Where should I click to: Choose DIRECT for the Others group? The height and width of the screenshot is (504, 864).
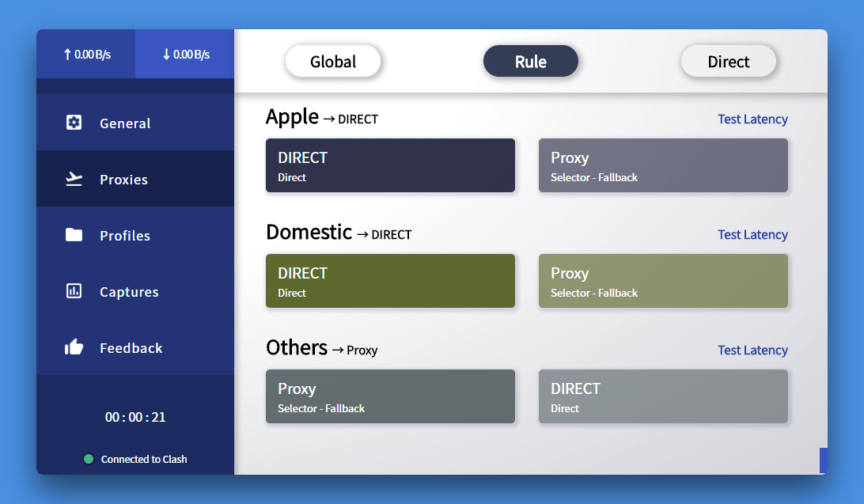point(663,396)
